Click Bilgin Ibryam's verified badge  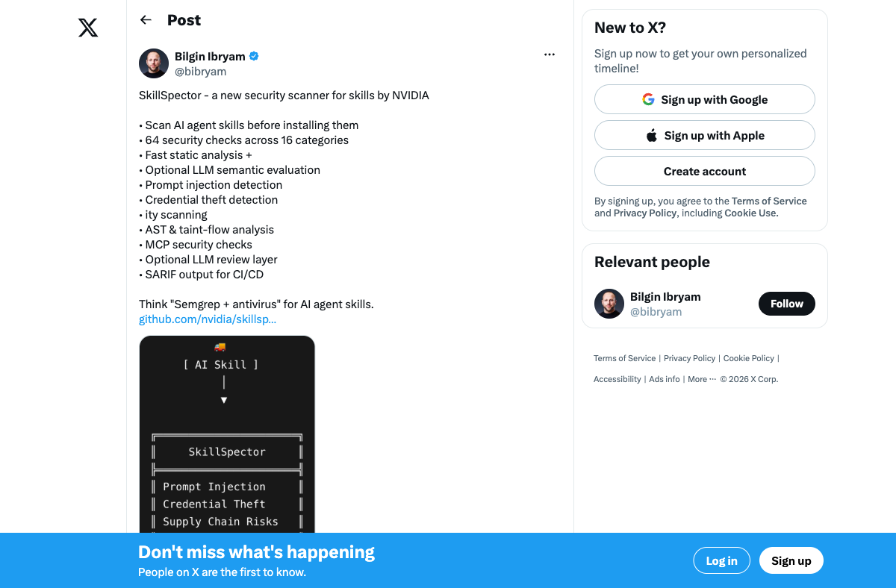pos(254,56)
